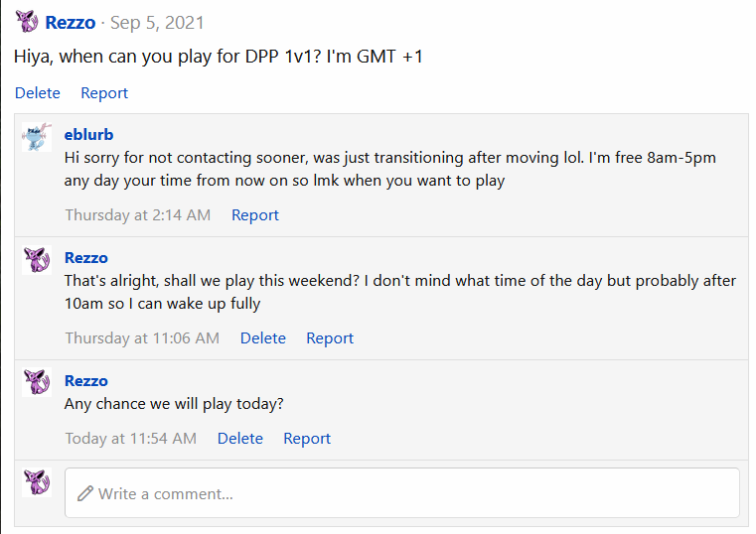756x534 pixels.
Task: Click Rezzo's avatar on the "play today" comment
Action: 37,383
